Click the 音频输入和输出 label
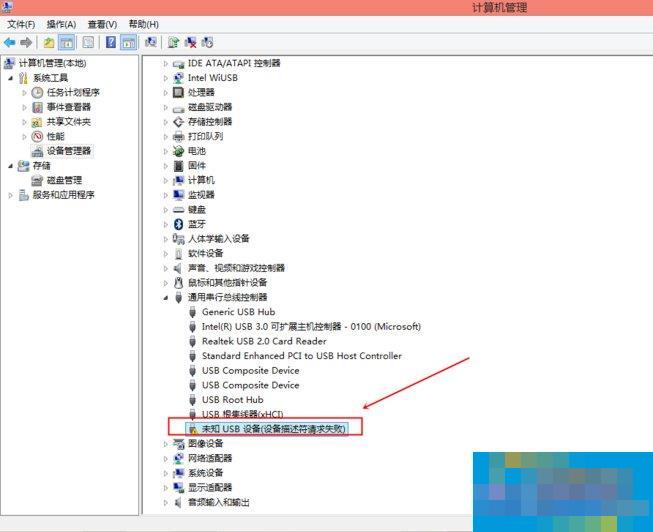 pos(219,502)
